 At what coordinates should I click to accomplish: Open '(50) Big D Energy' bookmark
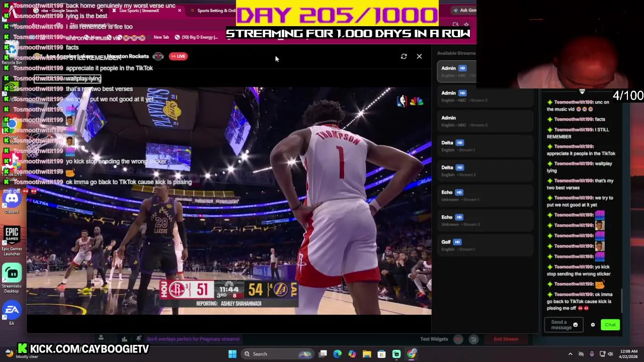coord(196,37)
